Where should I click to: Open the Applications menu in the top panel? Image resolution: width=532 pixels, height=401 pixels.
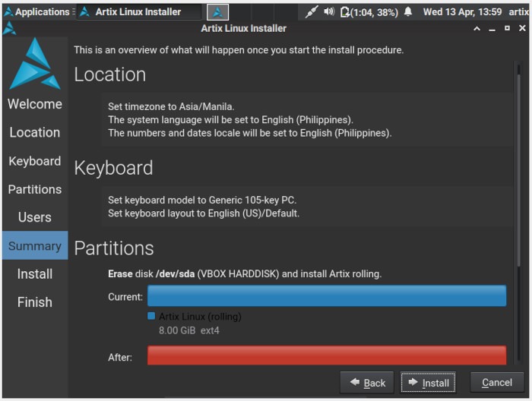tap(36, 12)
